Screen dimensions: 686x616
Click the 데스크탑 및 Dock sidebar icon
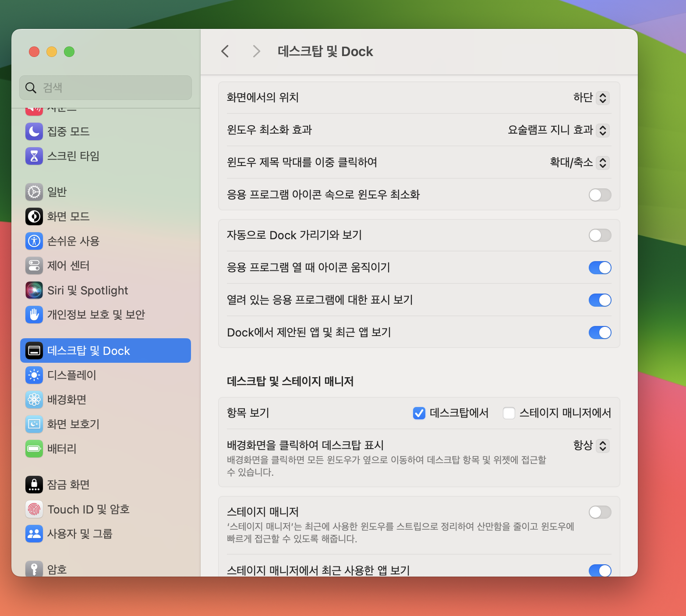click(34, 350)
